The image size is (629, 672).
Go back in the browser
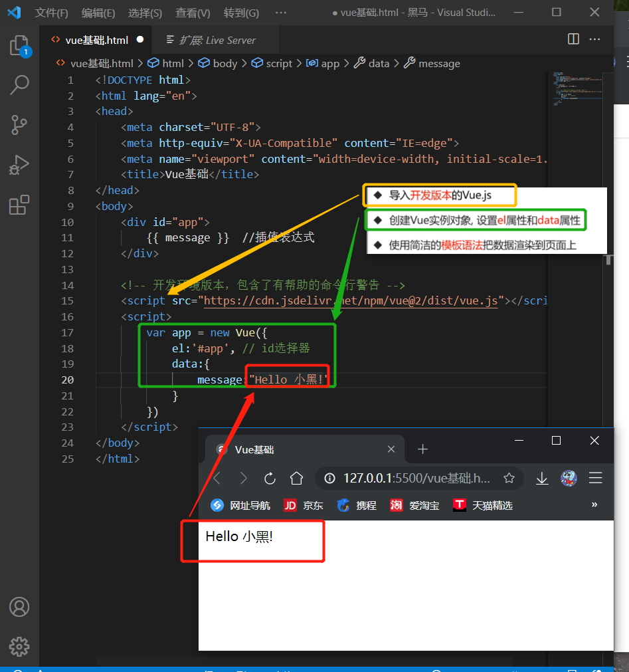[x=217, y=478]
